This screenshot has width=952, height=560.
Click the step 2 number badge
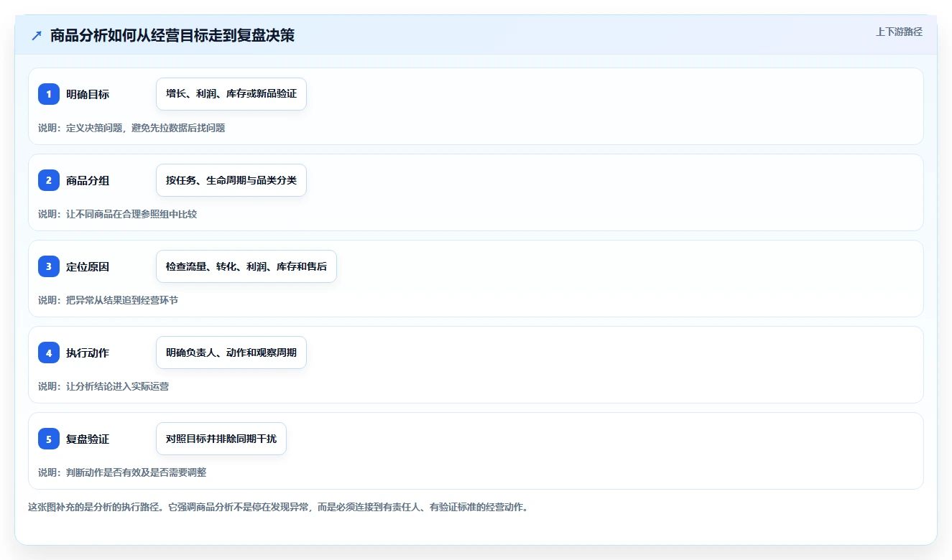point(49,180)
